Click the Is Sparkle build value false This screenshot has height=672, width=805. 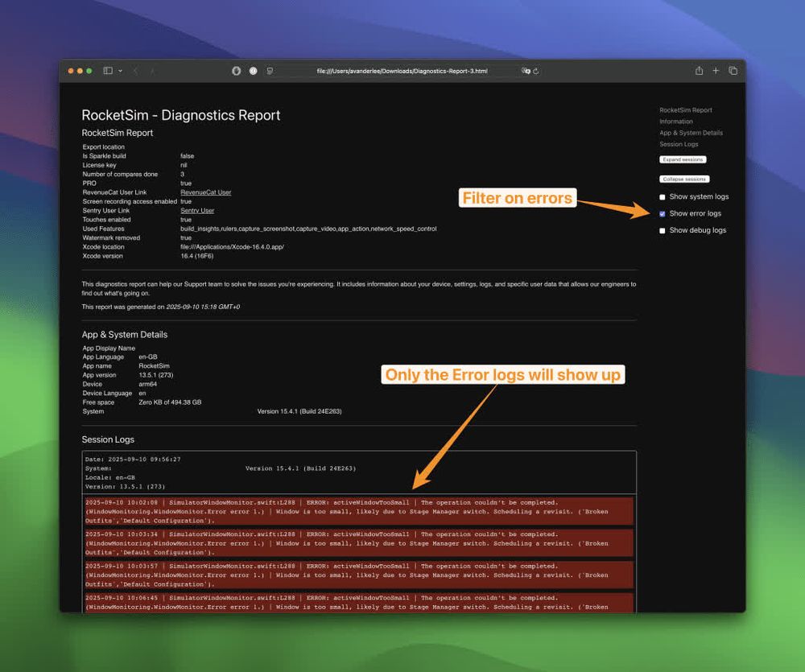(188, 156)
